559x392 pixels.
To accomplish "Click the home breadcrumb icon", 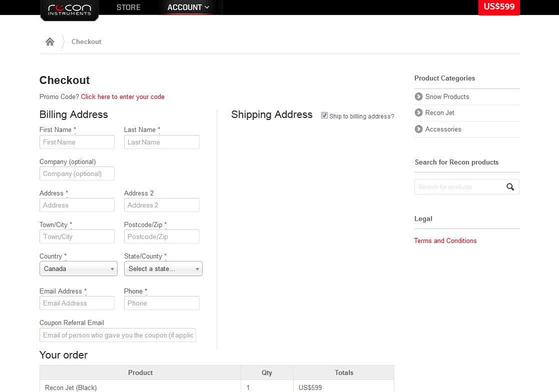I will click(50, 41).
